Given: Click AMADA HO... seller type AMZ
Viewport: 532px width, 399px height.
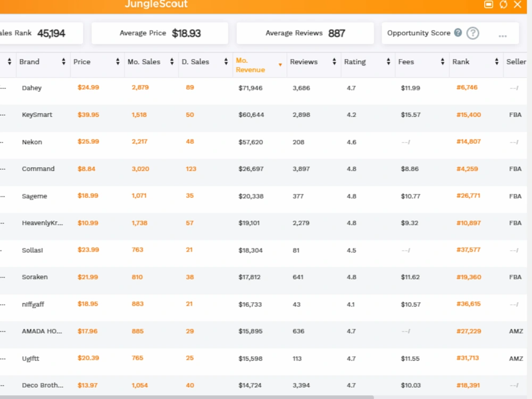Looking at the screenshot, I should 516,331.
